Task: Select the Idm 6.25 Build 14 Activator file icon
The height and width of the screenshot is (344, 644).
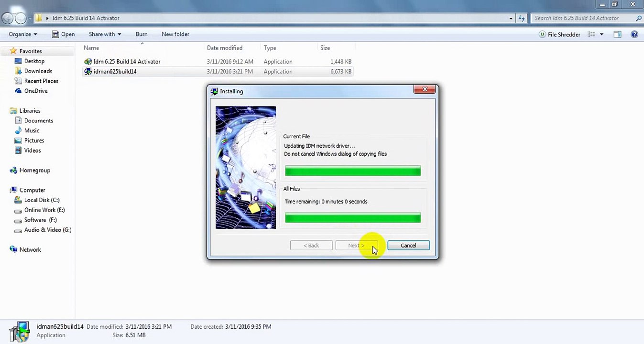Action: tap(88, 62)
